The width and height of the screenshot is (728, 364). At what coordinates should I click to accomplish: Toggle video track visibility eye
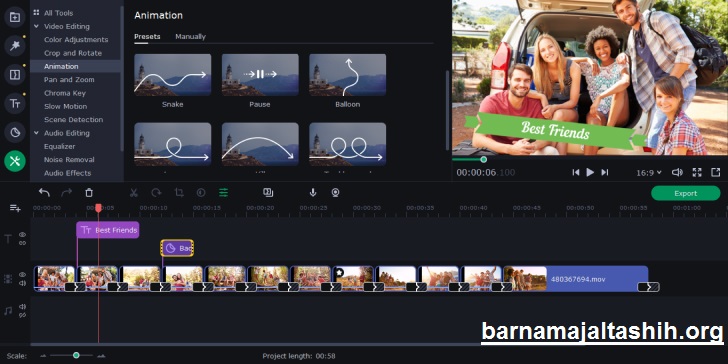22,274
